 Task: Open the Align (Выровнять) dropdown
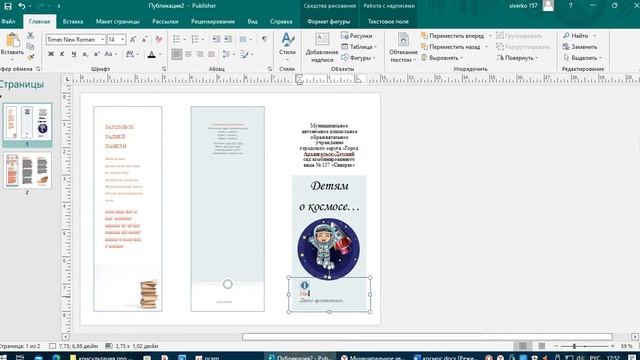[x=442, y=58]
